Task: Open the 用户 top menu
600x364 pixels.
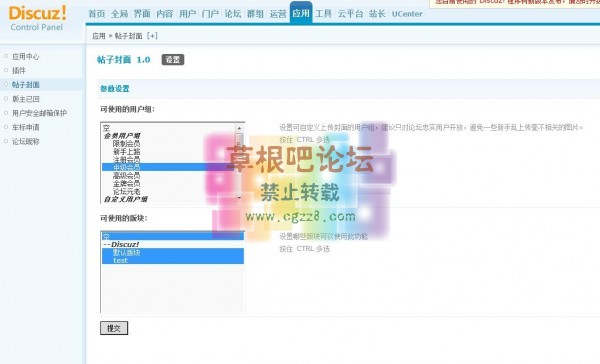Action: pos(188,14)
